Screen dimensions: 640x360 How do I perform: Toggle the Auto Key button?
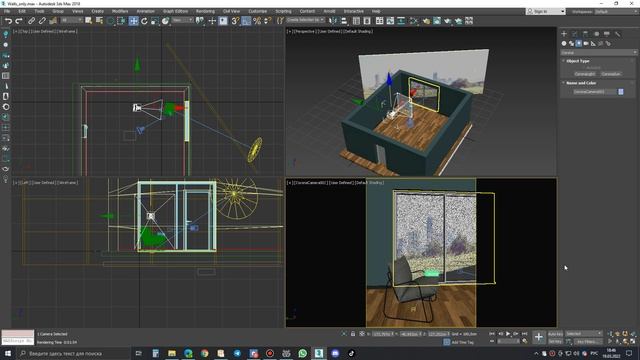pos(555,334)
